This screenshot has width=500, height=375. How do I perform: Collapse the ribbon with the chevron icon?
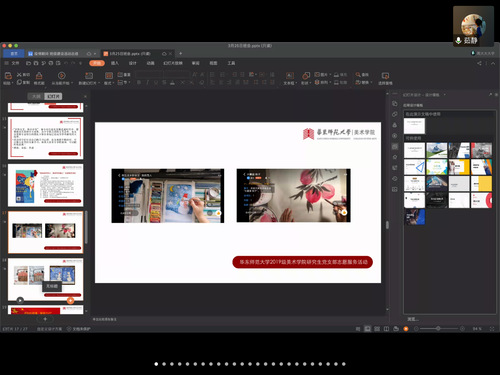coord(493,63)
